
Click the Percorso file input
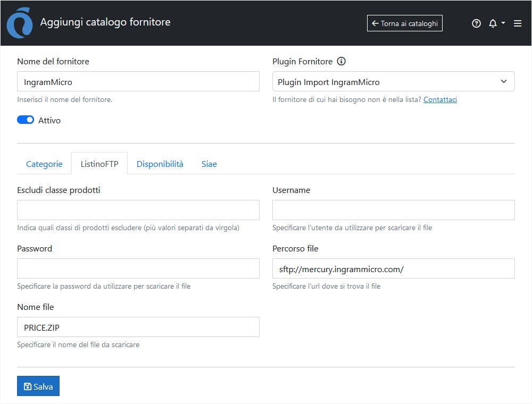[393, 268]
